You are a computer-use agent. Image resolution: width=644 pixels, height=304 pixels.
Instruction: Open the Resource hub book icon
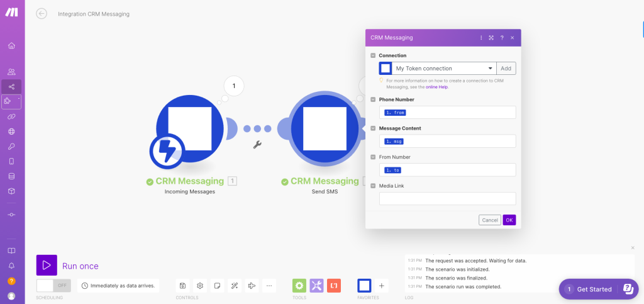[11, 251]
